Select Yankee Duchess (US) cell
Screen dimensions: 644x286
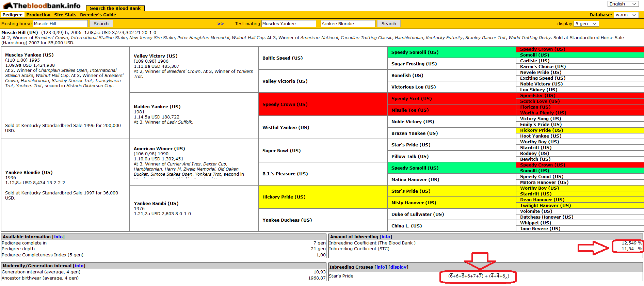click(323, 220)
